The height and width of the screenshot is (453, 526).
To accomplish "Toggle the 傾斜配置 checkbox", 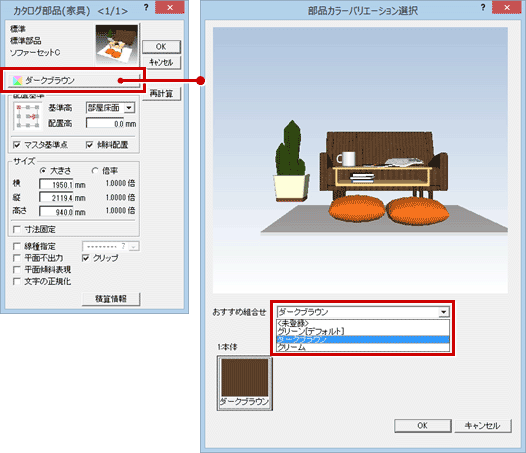I will [x=89, y=145].
